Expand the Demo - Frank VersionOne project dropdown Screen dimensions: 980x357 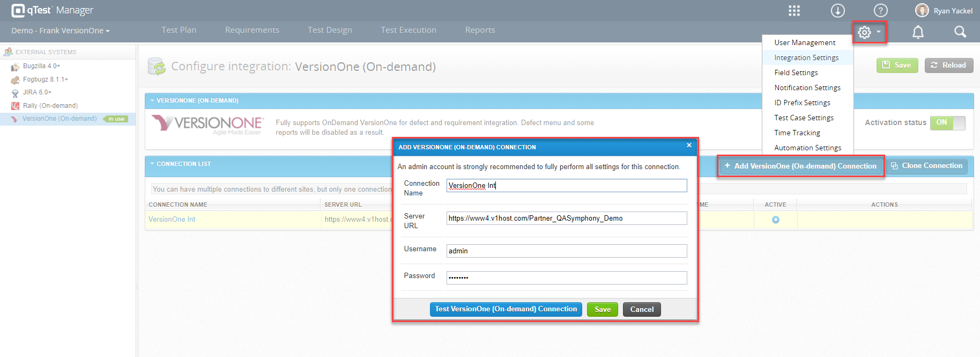click(x=61, y=31)
